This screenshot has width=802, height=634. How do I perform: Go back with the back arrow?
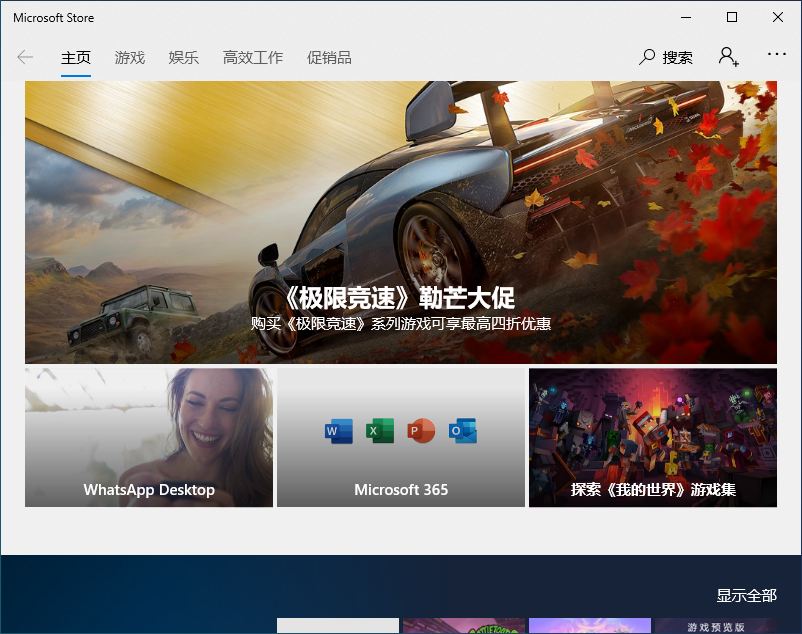point(25,57)
